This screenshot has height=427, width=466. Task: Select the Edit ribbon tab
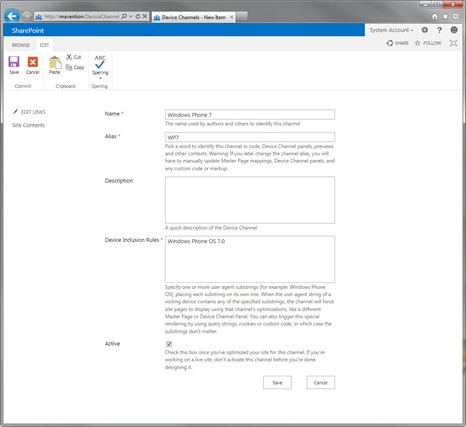click(44, 45)
